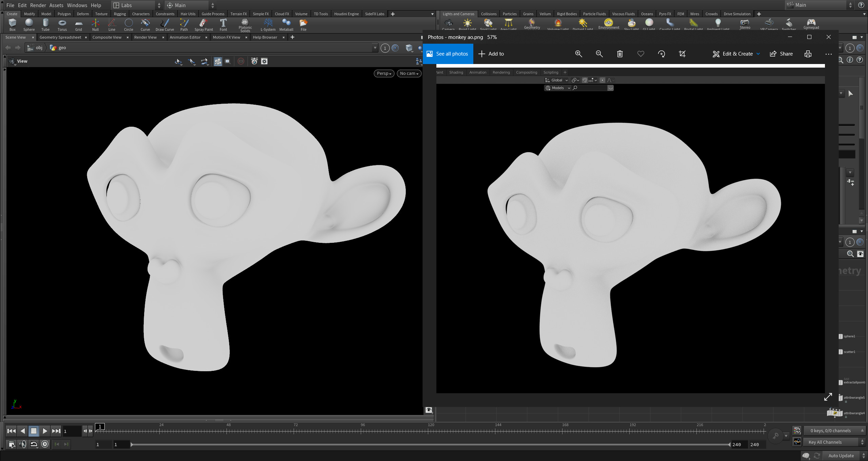Switch to the Composite View tab
The image size is (868, 461).
[106, 37]
